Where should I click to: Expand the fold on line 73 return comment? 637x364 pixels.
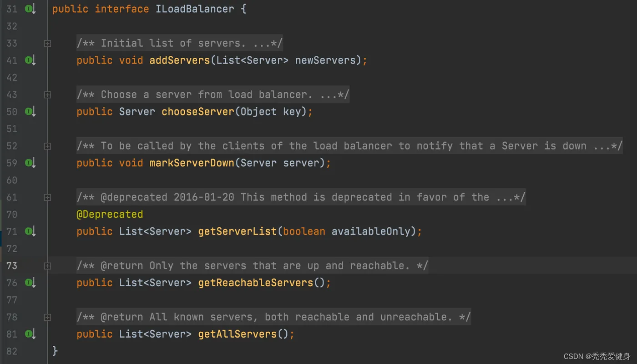click(x=47, y=266)
